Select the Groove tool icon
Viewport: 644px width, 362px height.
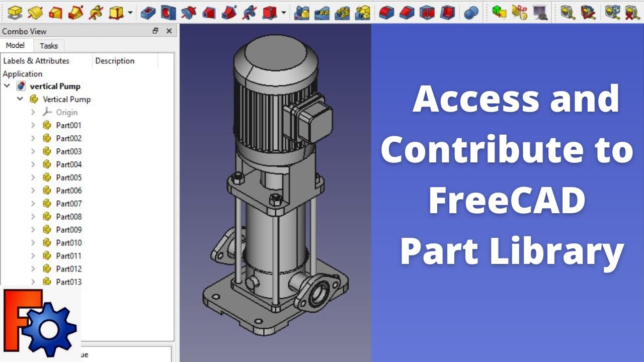click(x=189, y=12)
